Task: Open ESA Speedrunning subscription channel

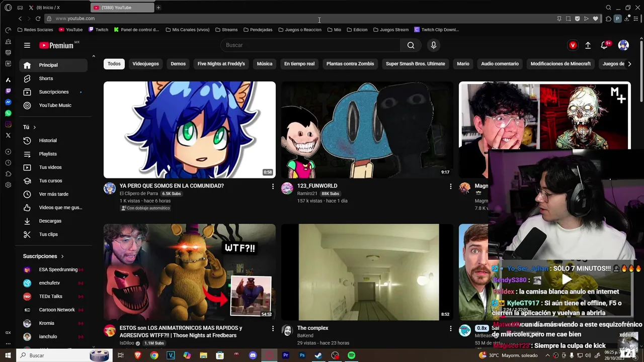Action: [53, 270]
